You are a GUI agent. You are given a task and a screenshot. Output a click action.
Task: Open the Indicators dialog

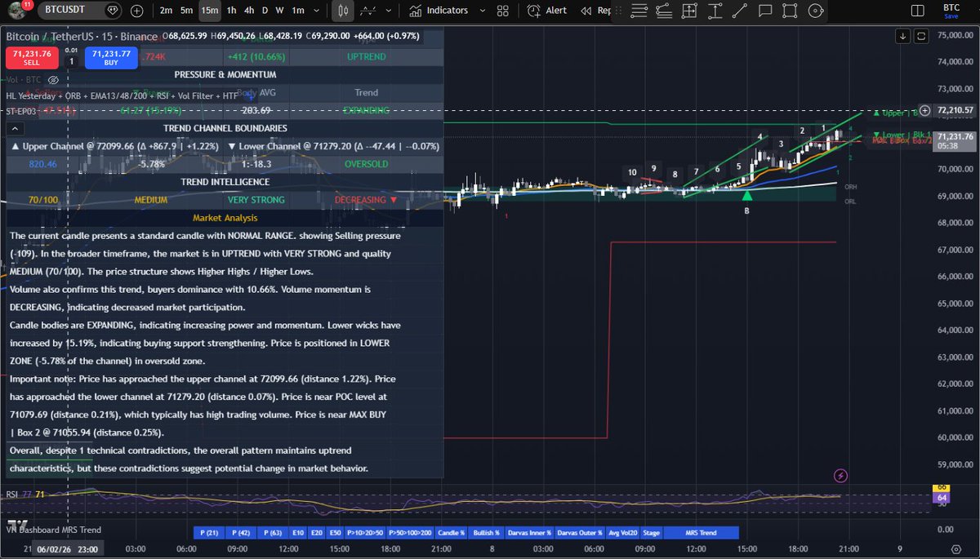tap(441, 11)
